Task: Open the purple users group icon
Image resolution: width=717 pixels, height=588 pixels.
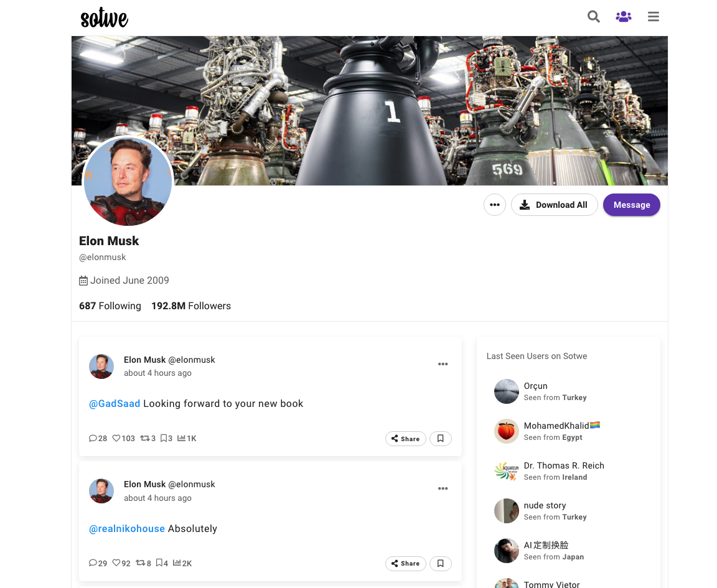Action: coord(623,17)
